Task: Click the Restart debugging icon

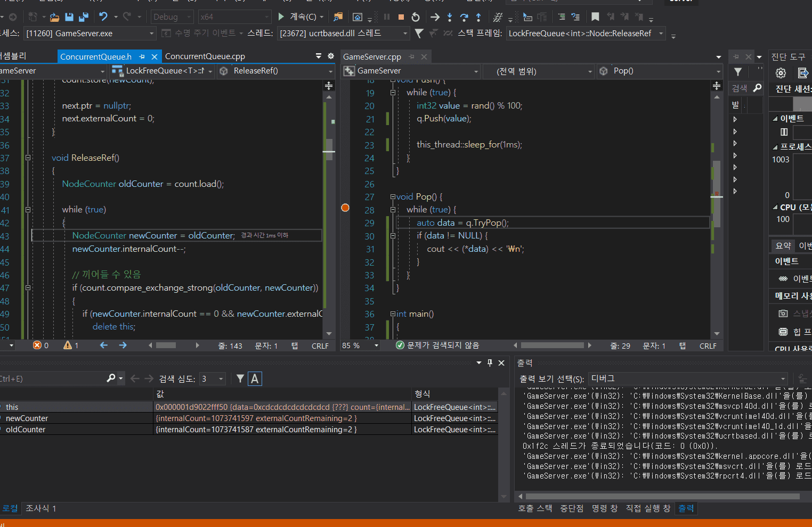Action: (416, 17)
